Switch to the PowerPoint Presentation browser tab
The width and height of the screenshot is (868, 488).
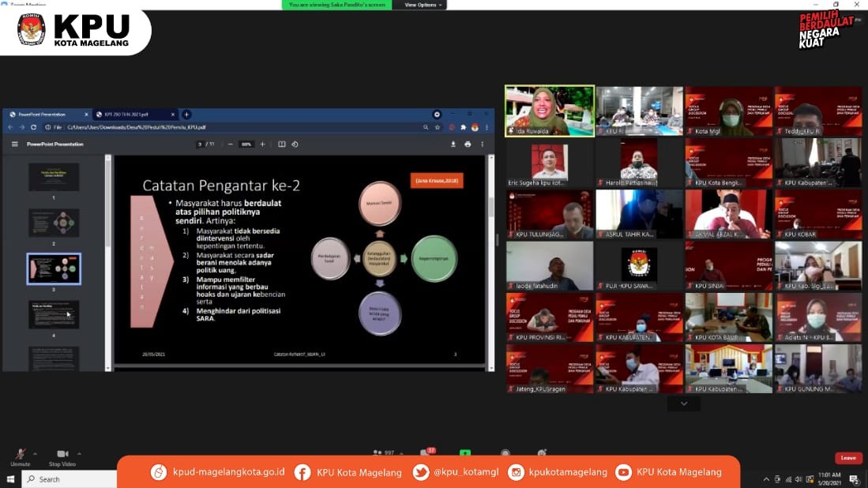point(46,114)
